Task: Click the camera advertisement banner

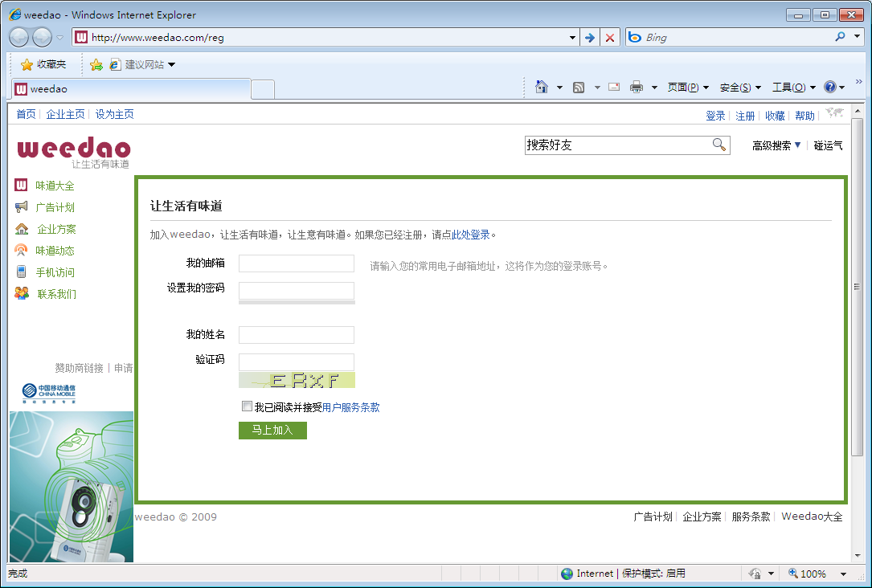Action: click(x=72, y=486)
